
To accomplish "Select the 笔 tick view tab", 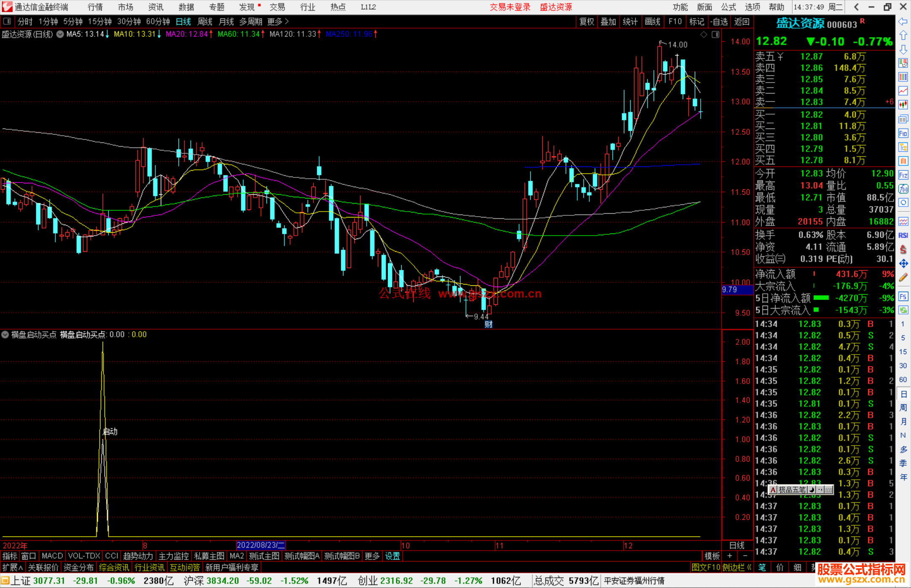I will coord(762,567).
